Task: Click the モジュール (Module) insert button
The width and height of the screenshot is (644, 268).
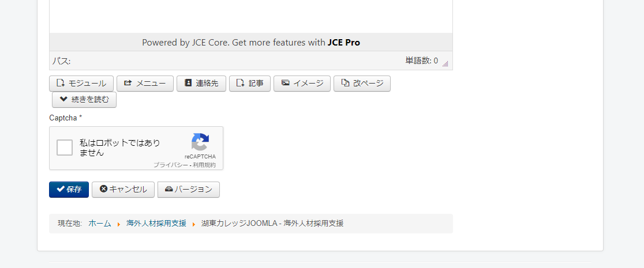Action: 81,84
